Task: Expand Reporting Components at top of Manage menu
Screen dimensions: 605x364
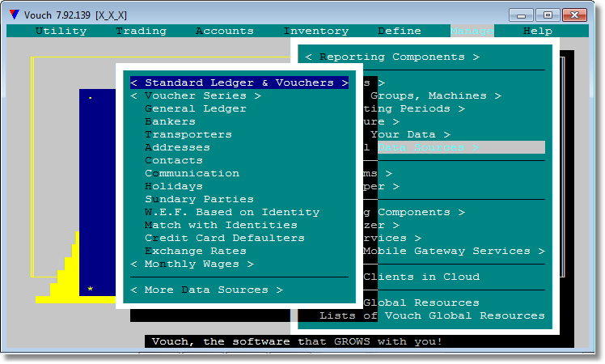Action: (x=392, y=57)
